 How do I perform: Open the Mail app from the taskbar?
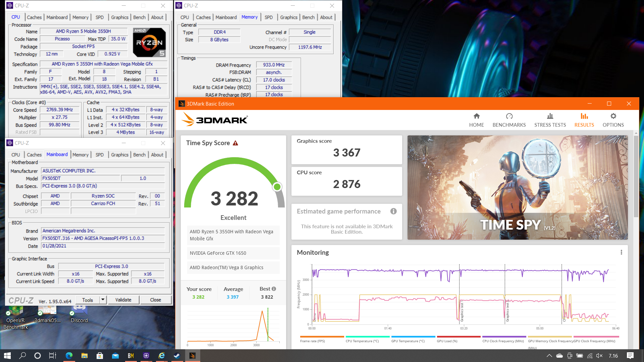pyautogui.click(x=115, y=356)
